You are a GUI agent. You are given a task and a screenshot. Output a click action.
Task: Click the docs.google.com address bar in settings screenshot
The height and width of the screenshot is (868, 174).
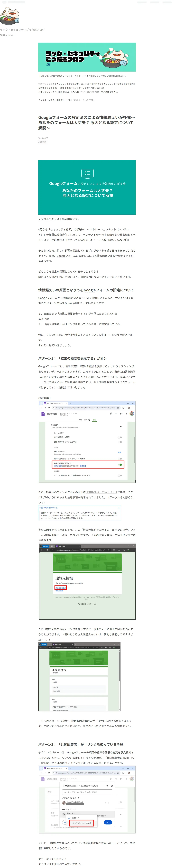pyautogui.click(x=86, y=408)
